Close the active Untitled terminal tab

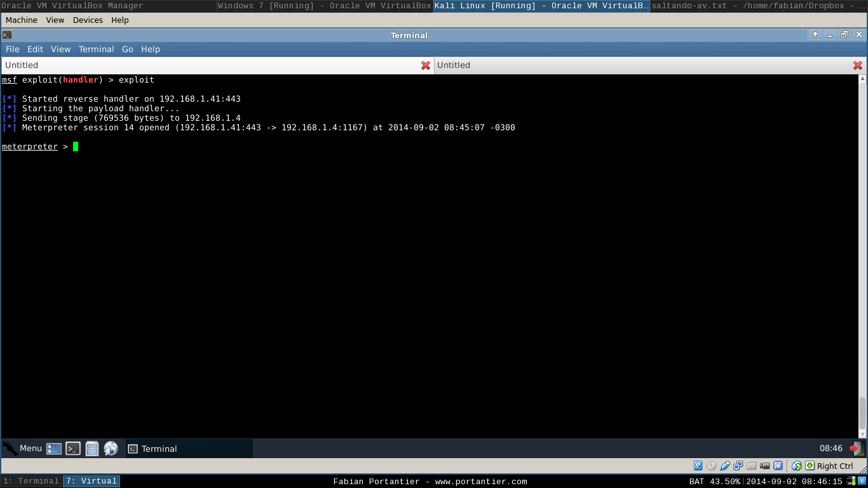coord(426,65)
